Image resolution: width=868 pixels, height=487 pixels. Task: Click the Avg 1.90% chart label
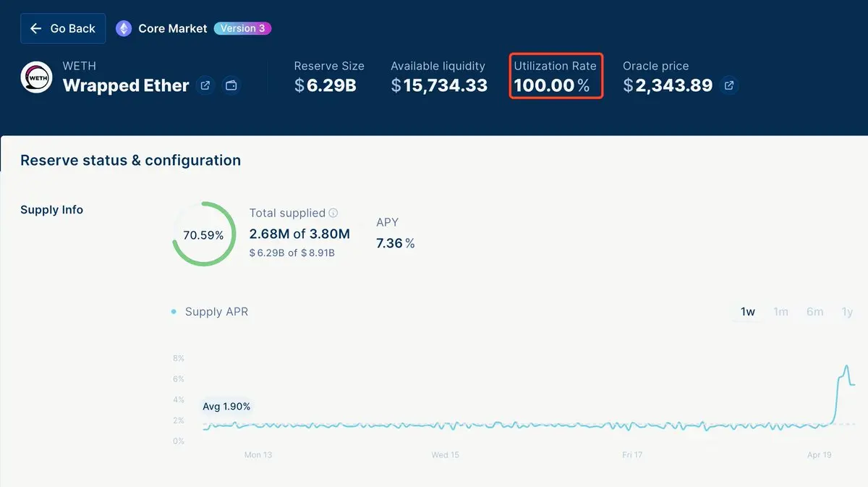pyautogui.click(x=226, y=407)
